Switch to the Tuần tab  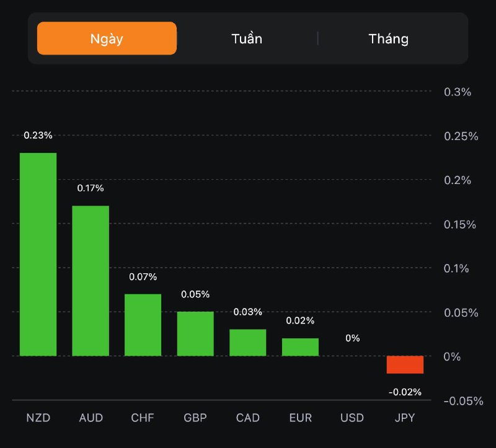click(247, 38)
